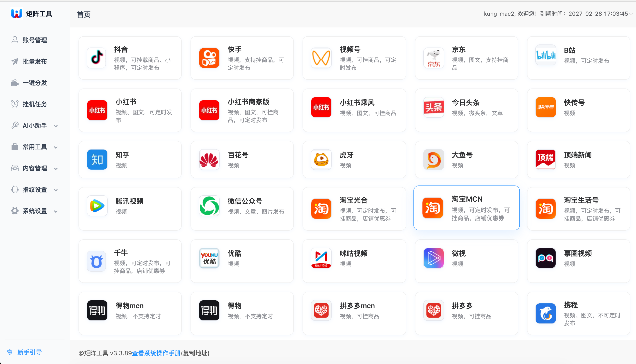636x364 pixels.
Task: Click the 拼多多mcn red heart icon
Action: (x=321, y=310)
